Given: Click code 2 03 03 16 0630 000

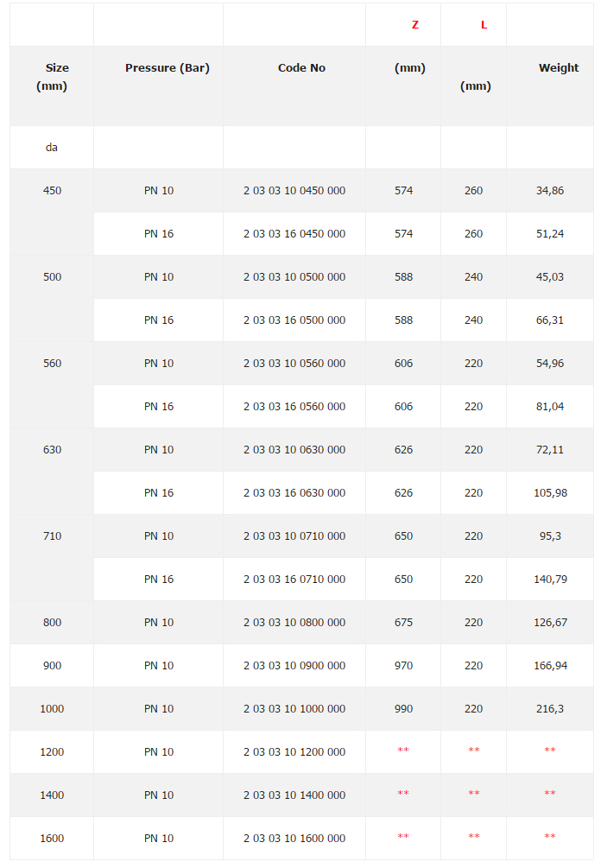Looking at the screenshot, I should pyautogui.click(x=294, y=493).
